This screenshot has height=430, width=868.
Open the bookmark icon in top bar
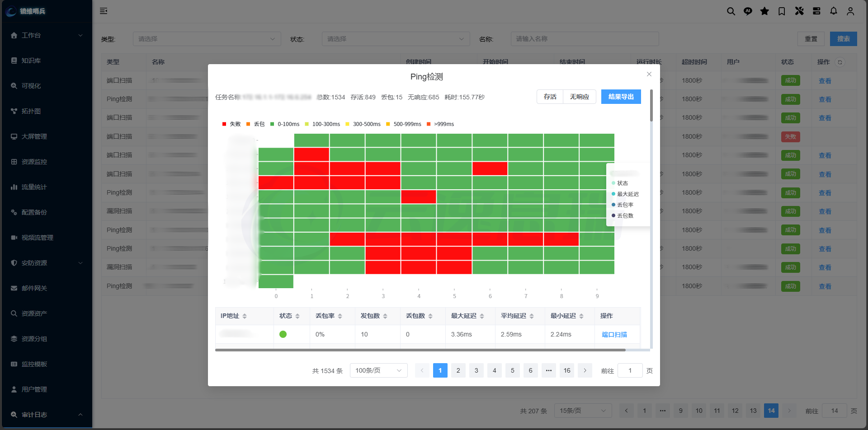[782, 11]
